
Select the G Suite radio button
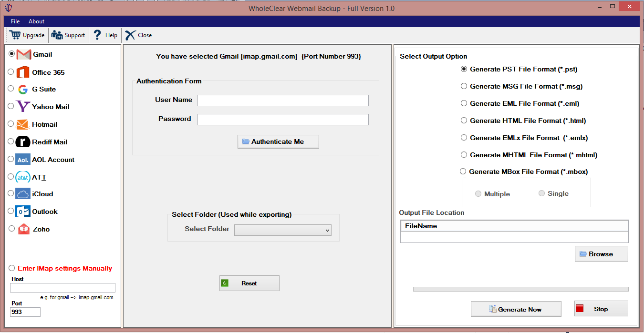(11, 89)
